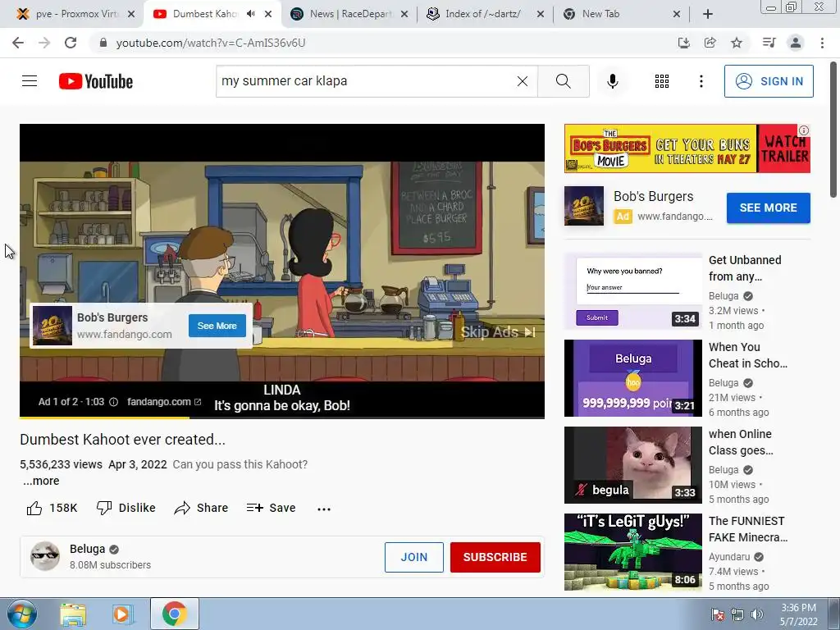Image resolution: width=840 pixels, height=630 pixels.
Task: Open a new browser tab with plus
Action: pyautogui.click(x=708, y=14)
